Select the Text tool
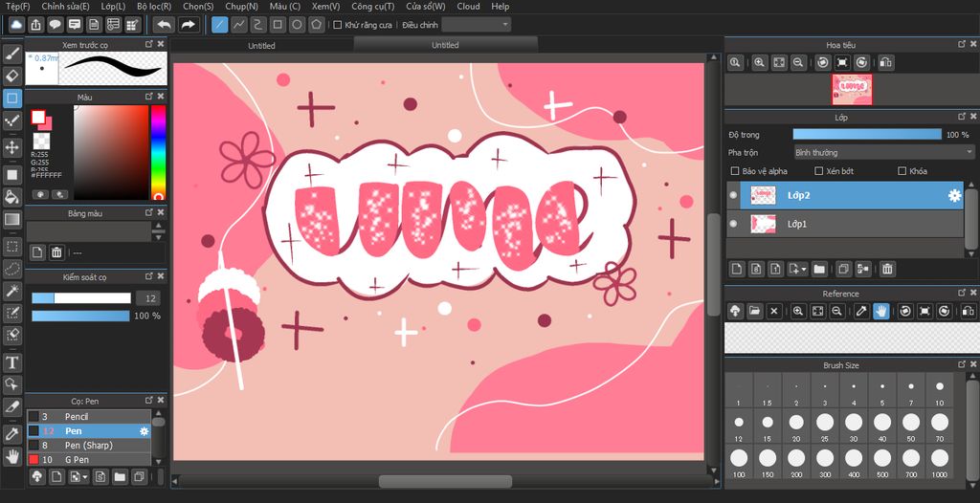 point(12,362)
